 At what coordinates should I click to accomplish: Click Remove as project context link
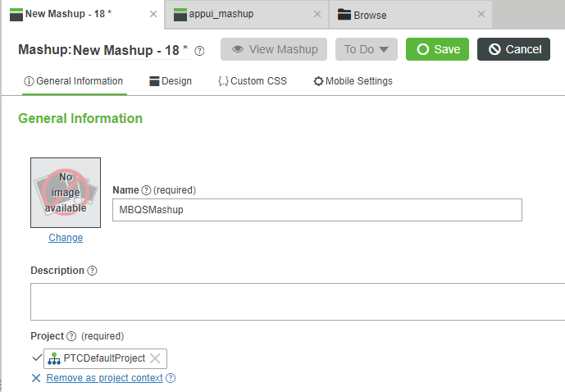[104, 378]
